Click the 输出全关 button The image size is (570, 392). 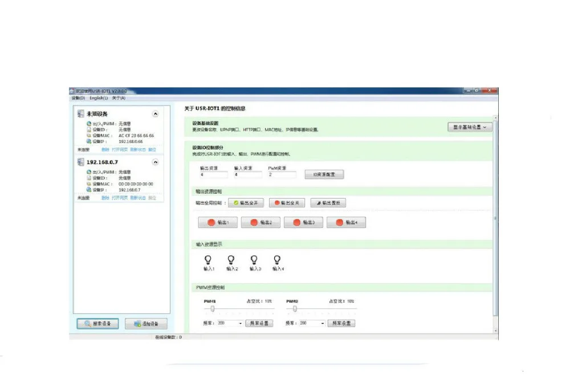(287, 203)
